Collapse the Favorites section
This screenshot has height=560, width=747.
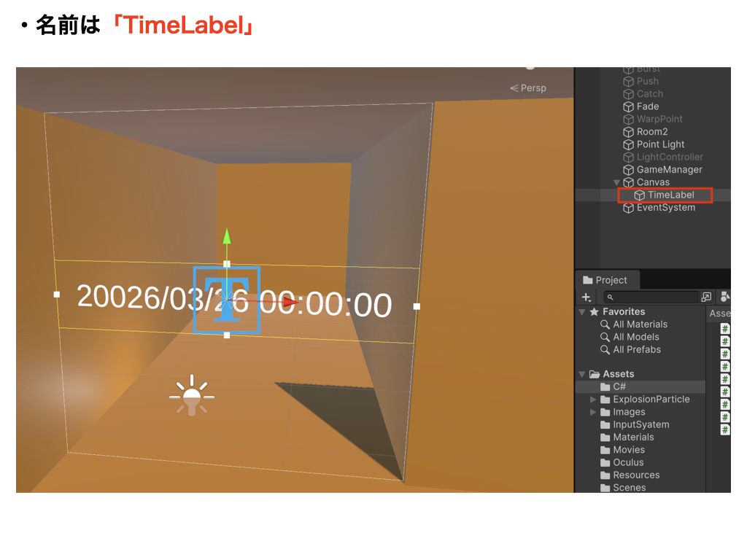click(x=582, y=312)
